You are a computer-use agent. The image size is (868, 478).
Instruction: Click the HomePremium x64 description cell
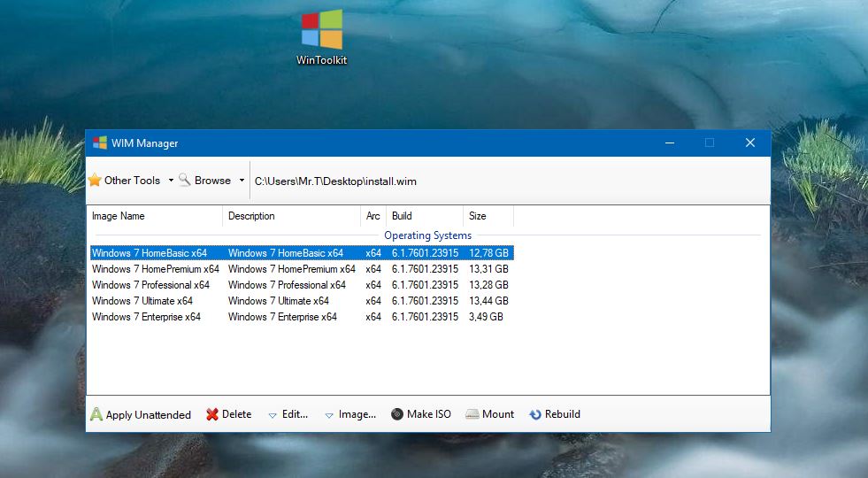(292, 269)
